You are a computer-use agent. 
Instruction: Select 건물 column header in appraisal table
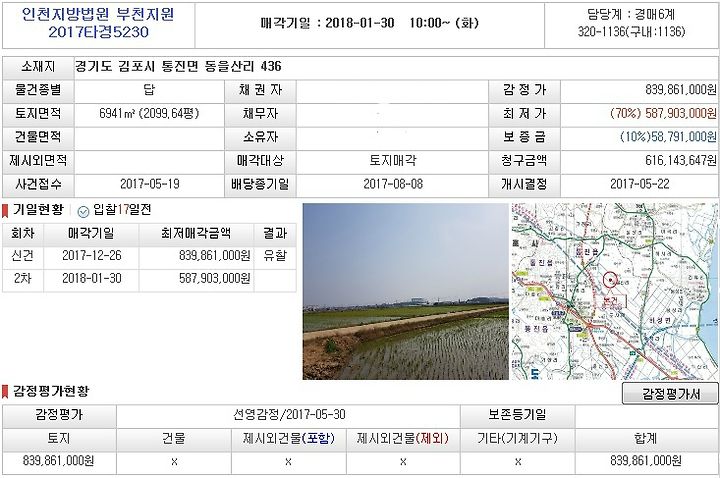(x=174, y=439)
